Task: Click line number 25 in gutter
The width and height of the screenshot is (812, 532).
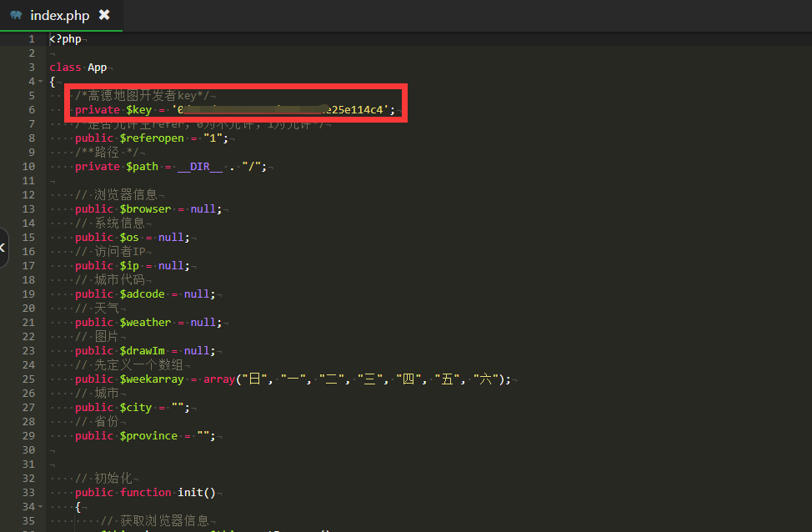Action: pyautogui.click(x=28, y=379)
